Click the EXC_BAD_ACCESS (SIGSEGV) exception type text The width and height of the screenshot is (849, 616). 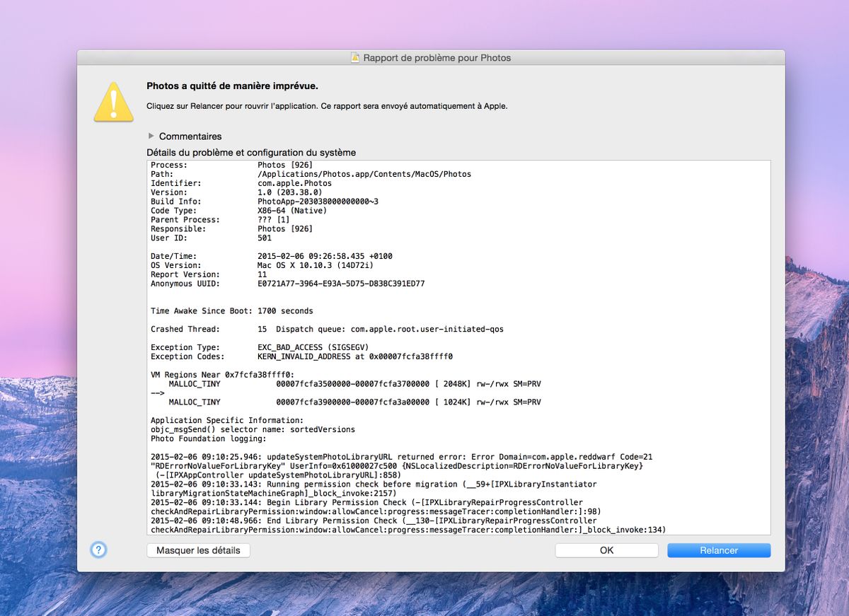tap(313, 347)
